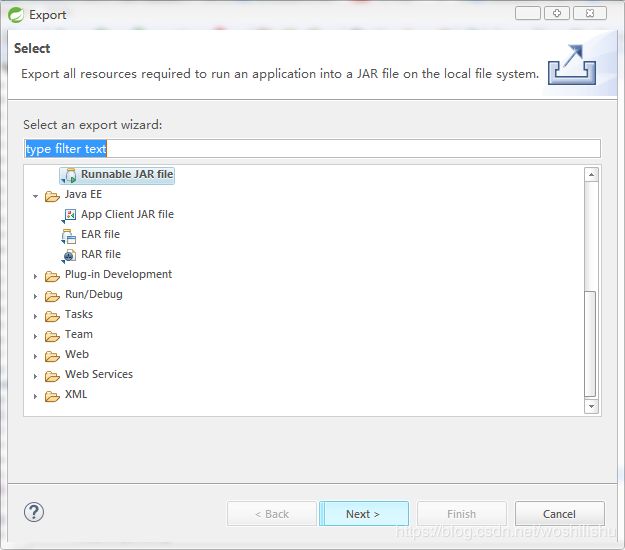Expand the Web category
The width and height of the screenshot is (625, 550).
tap(35, 356)
